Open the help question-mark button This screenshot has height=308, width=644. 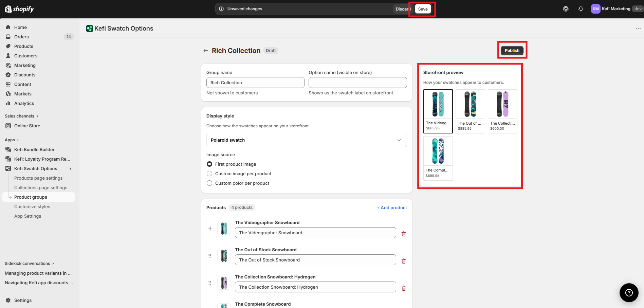[629, 293]
